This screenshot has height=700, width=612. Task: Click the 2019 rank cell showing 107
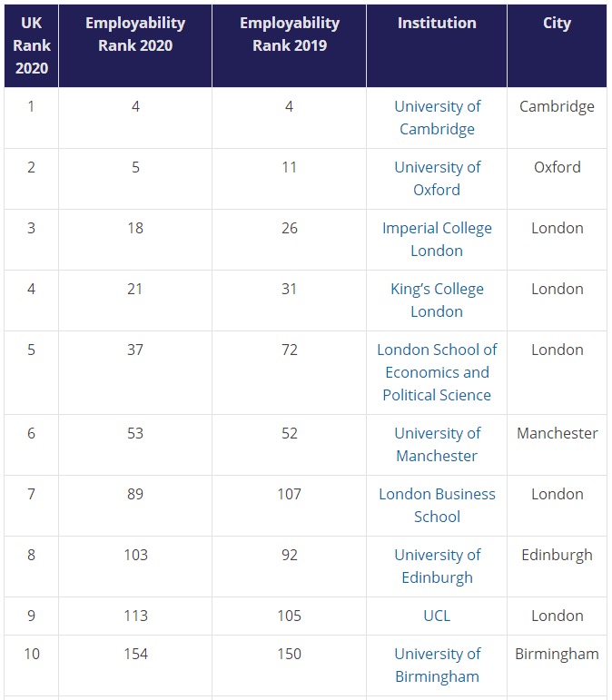[x=290, y=506]
